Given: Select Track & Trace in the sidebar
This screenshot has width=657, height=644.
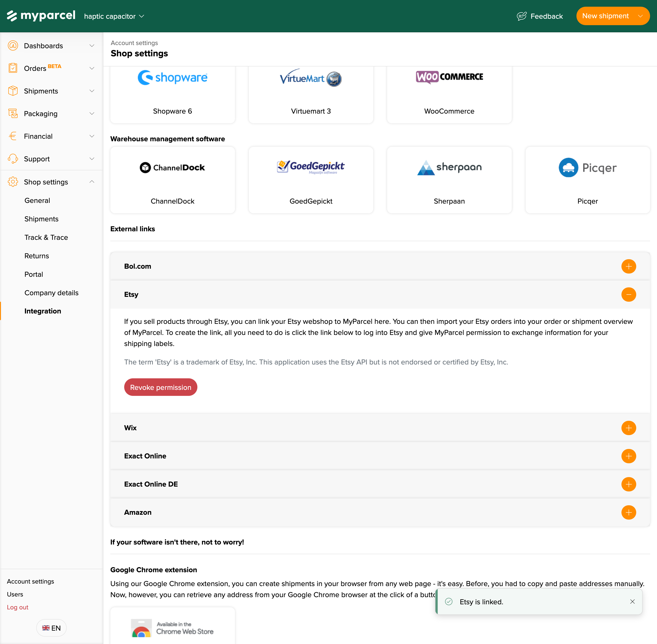Looking at the screenshot, I should (x=46, y=237).
